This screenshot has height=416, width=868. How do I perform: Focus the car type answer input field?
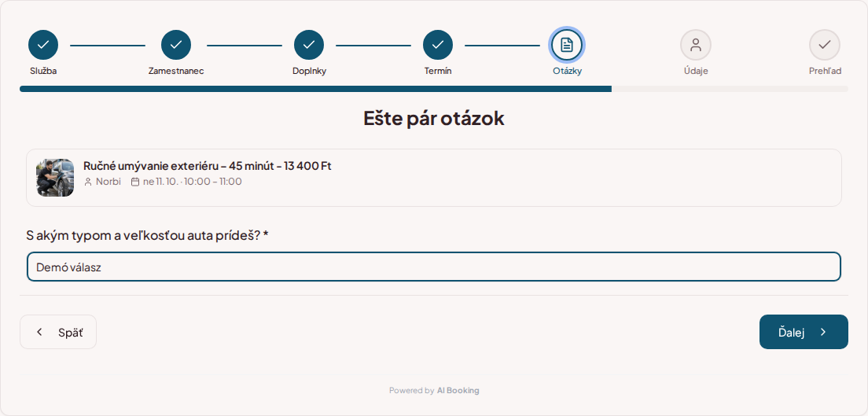434,267
